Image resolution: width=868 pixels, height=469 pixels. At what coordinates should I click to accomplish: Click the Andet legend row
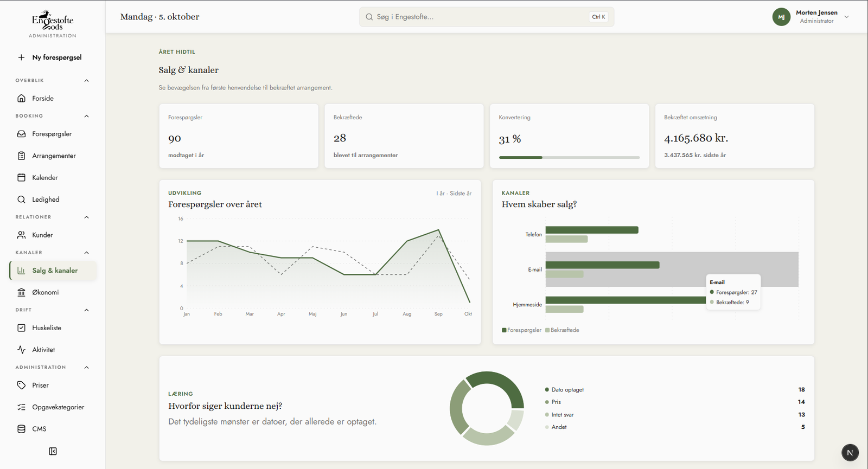675,427
